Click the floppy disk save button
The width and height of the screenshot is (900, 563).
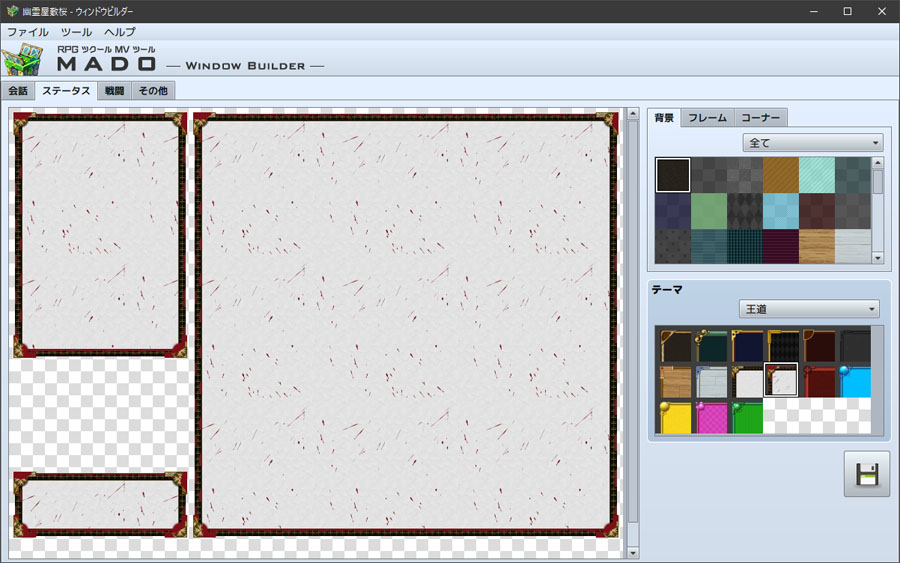867,474
